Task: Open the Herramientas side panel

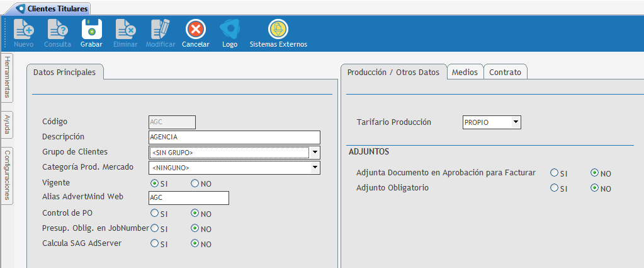Action: (x=6, y=76)
